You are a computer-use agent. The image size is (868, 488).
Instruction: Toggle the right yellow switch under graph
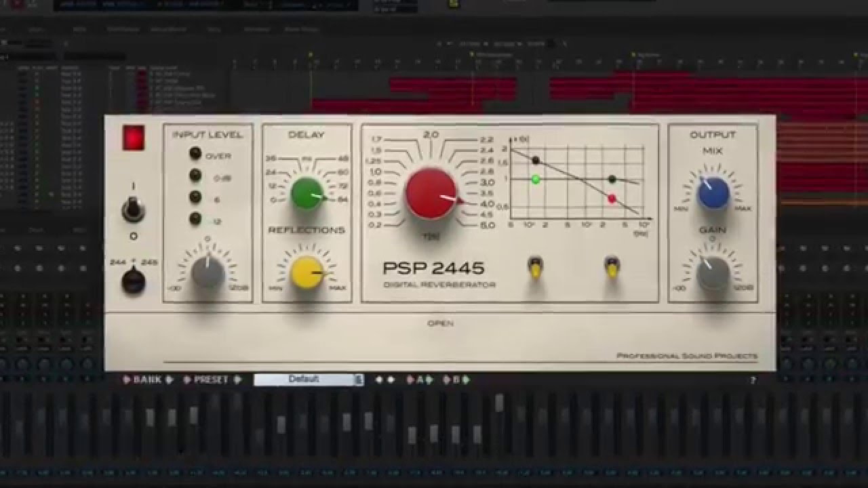pyautogui.click(x=612, y=268)
